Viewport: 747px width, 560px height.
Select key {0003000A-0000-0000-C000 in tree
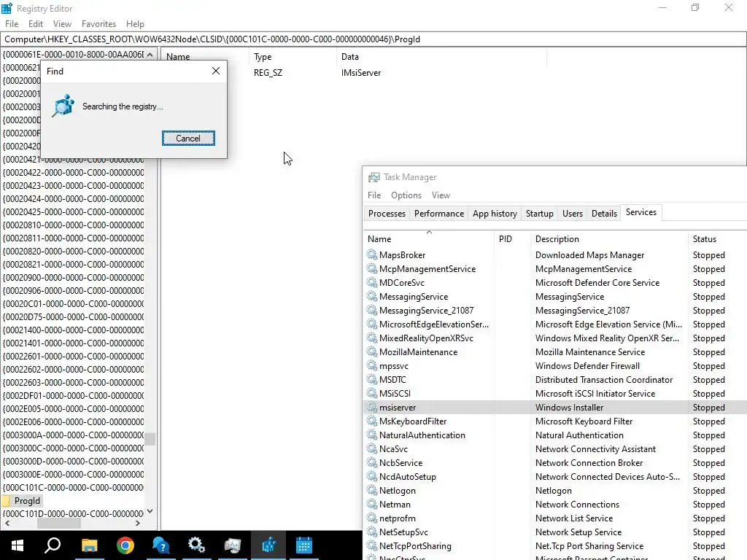click(74, 435)
